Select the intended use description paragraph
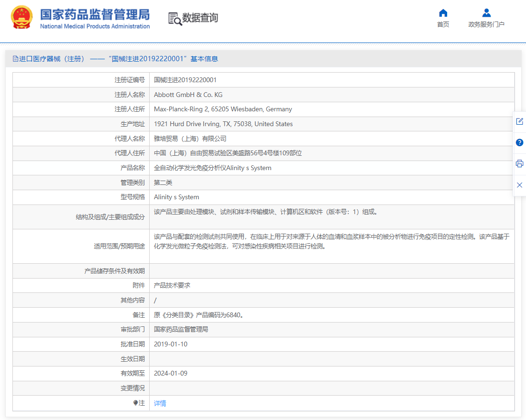Screen dimensions: 526x420 (332, 241)
